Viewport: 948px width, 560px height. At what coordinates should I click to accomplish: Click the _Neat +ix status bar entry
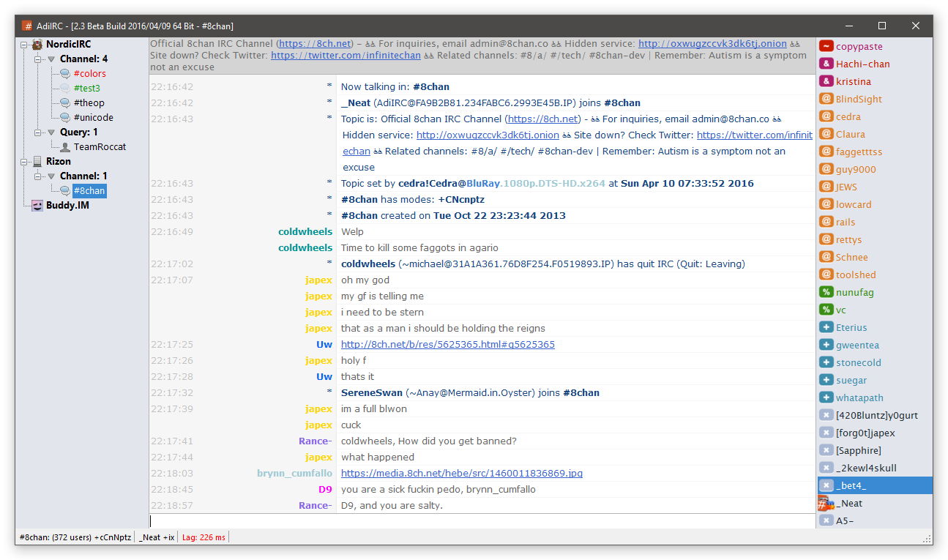tap(157, 537)
